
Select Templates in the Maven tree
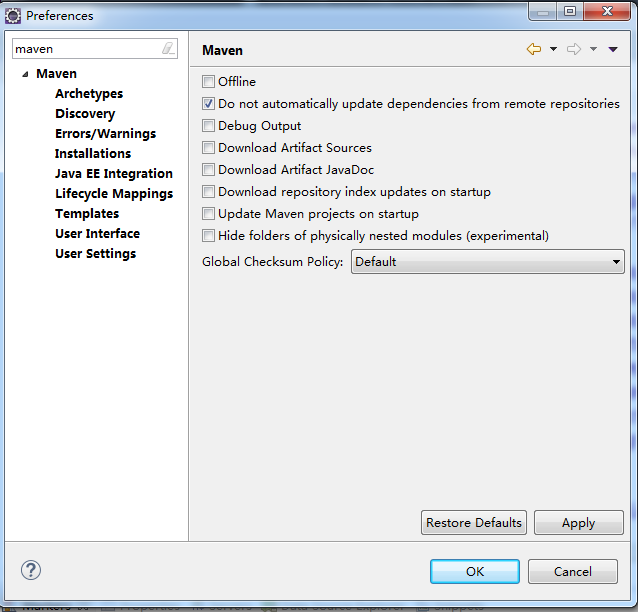click(x=87, y=214)
